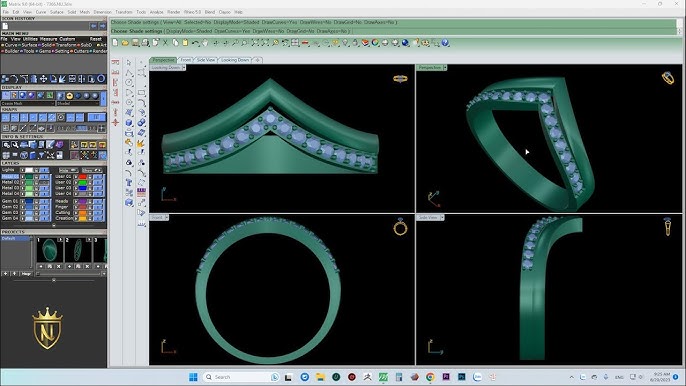686x386 pixels.
Task: Click the blue render sphere toolbar icon
Action: point(405,42)
